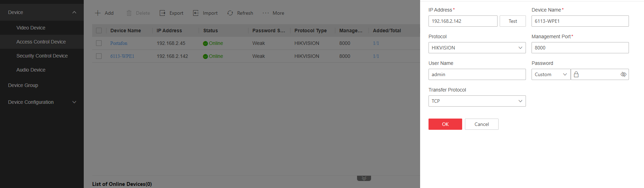
Task: Expand the online devices list panel arrow
Action: pyautogui.click(x=364, y=178)
